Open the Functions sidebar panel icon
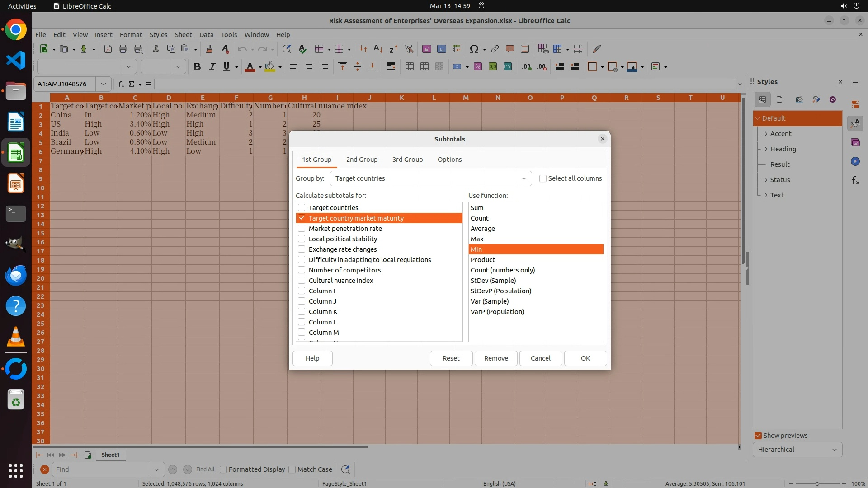868x488 pixels. coord(855,180)
